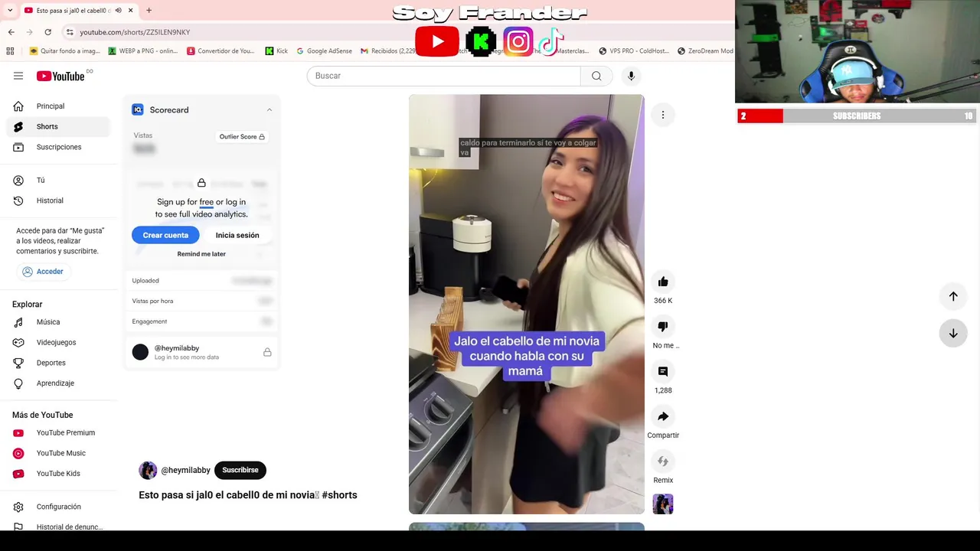Click the @heymilabby channel name below video
The image size is (980, 551).
(185, 471)
